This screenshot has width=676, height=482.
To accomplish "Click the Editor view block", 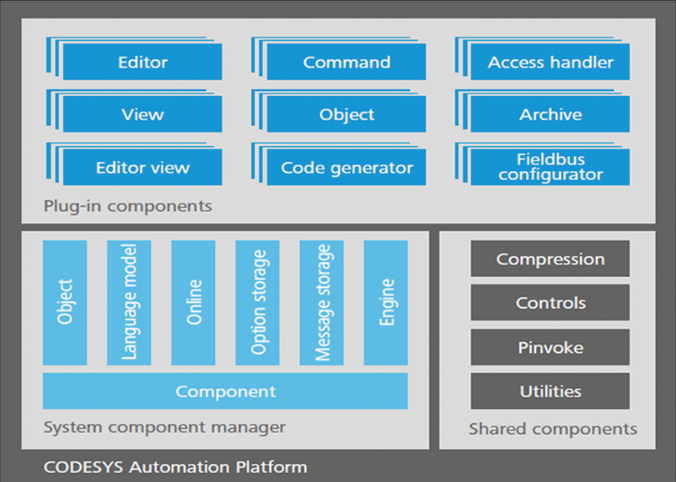I will point(142,167).
